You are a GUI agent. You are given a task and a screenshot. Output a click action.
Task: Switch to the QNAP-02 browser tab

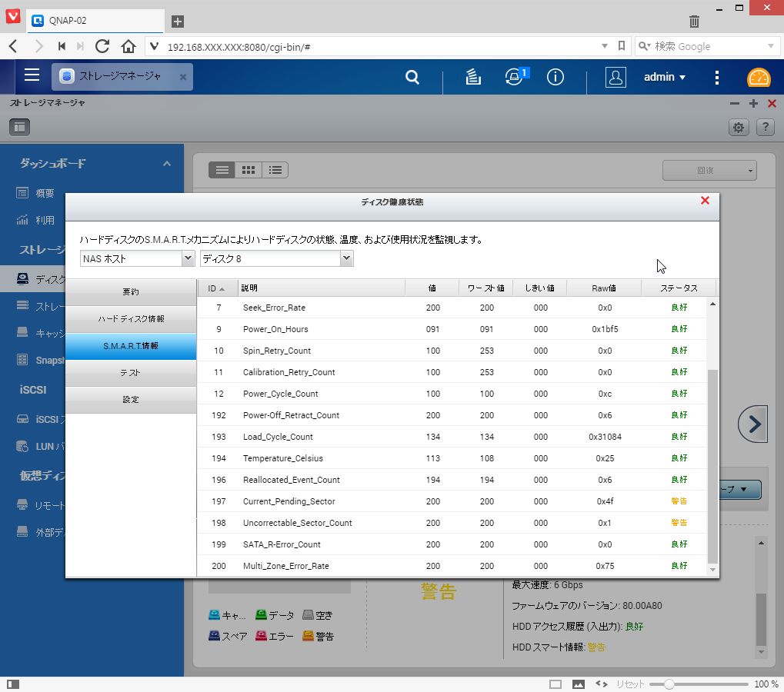pos(95,21)
